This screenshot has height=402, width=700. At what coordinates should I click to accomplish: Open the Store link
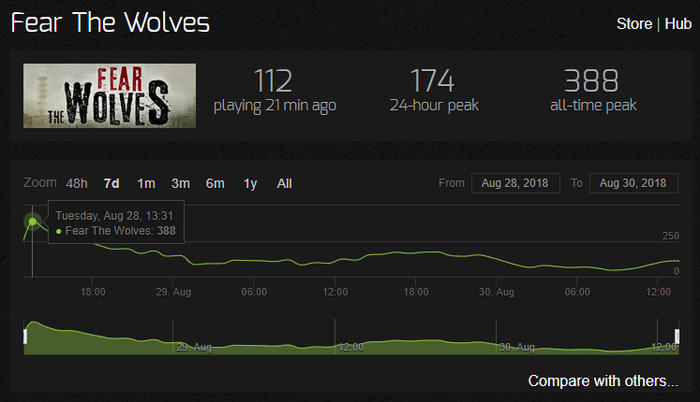[x=634, y=24]
